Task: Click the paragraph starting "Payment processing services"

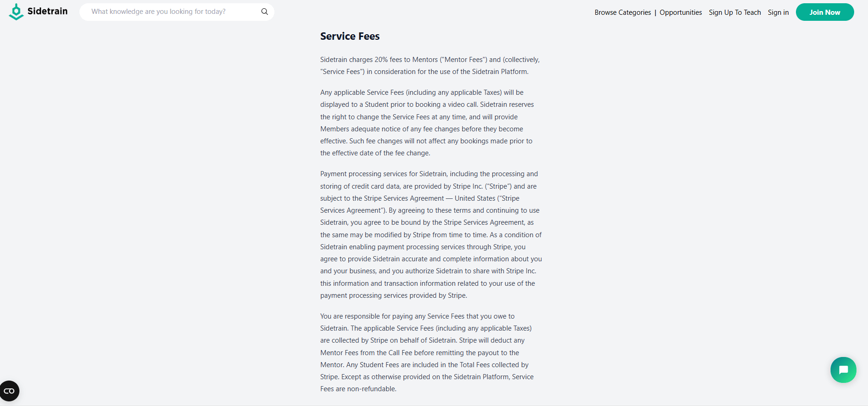Action: tap(431, 234)
